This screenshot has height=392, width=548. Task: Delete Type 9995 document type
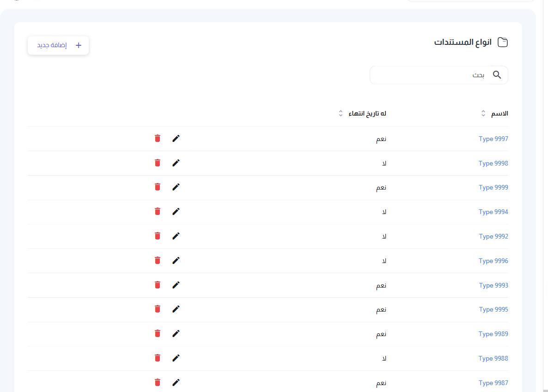[158, 309]
